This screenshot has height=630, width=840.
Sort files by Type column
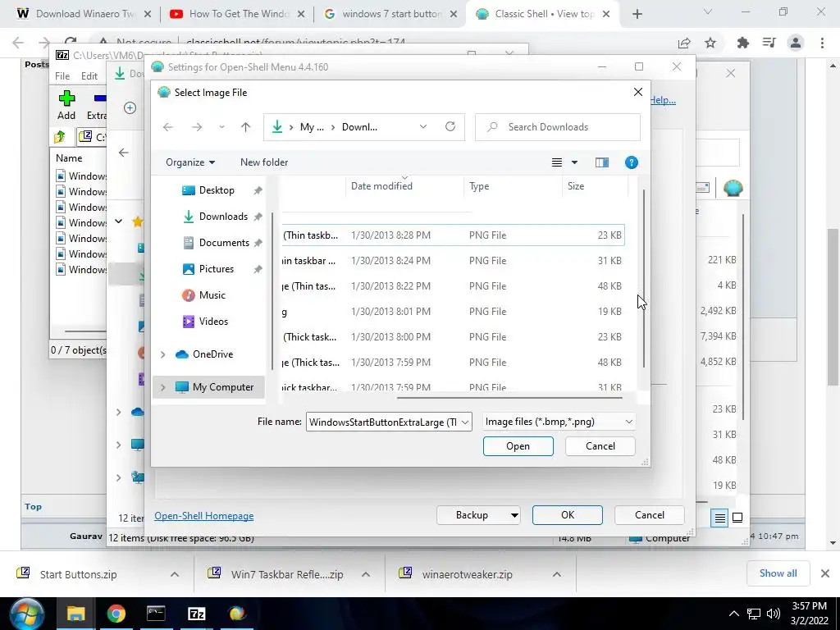click(x=513, y=186)
